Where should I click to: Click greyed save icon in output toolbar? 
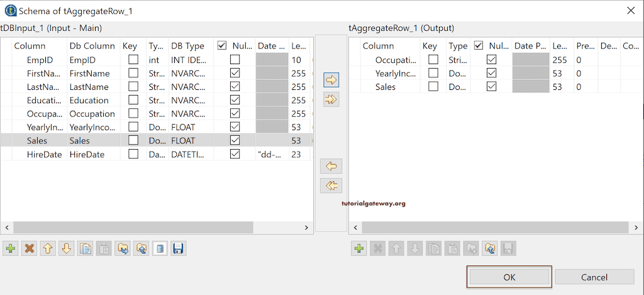pyautogui.click(x=508, y=248)
